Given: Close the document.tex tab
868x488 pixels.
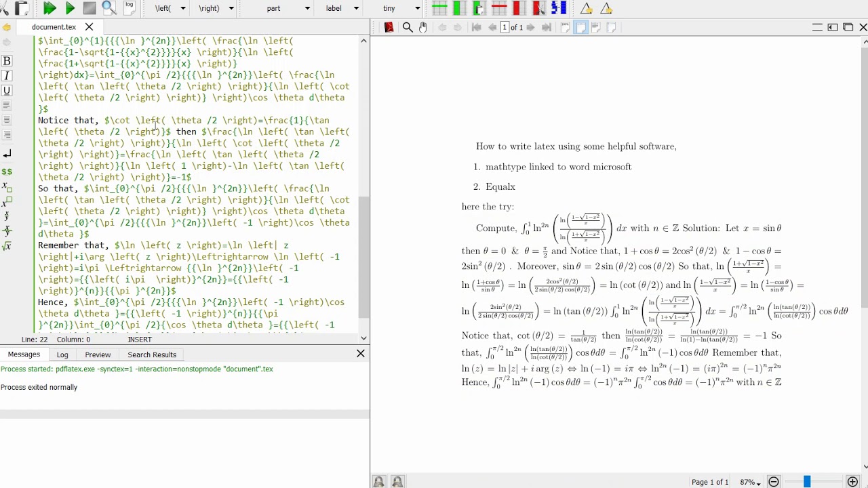Looking at the screenshot, I should click(89, 27).
